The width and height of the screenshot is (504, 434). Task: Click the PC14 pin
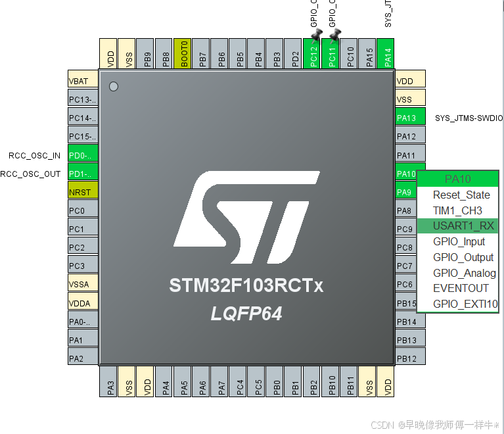(x=83, y=116)
